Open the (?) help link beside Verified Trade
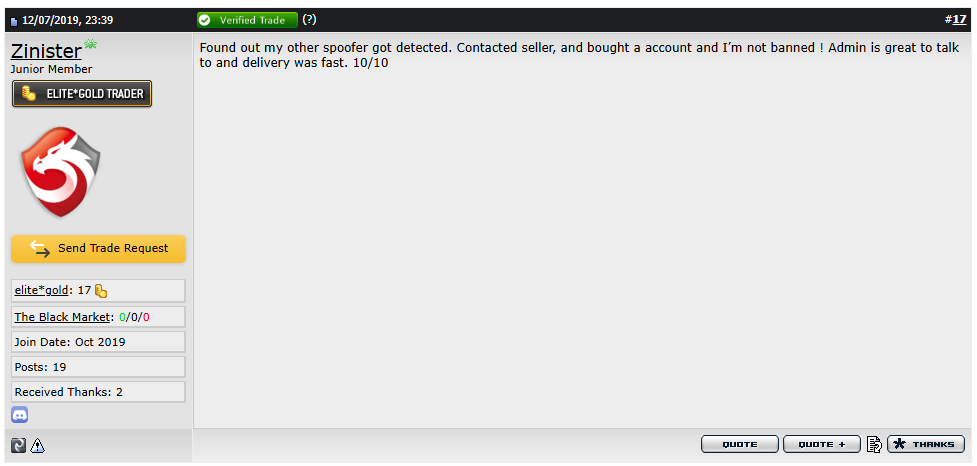 309,20
